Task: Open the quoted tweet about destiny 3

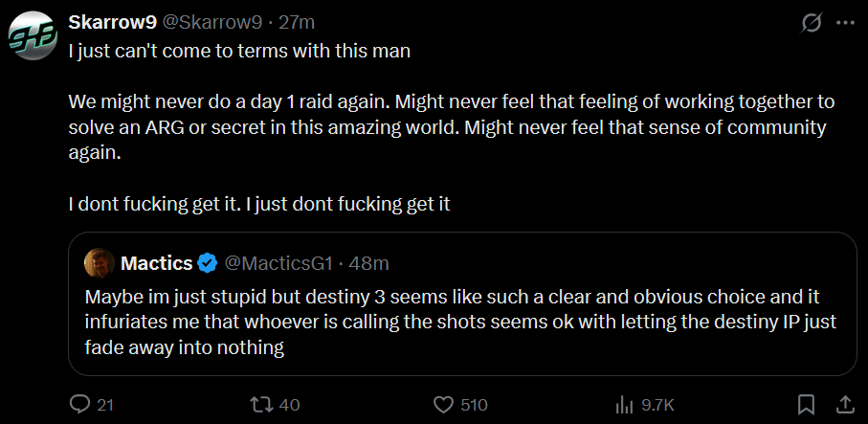Action: point(462,304)
